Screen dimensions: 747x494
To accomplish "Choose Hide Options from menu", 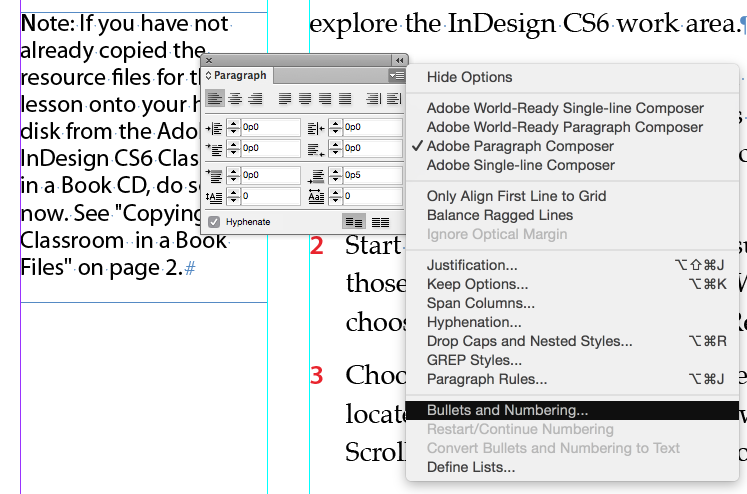I will pos(572,77).
